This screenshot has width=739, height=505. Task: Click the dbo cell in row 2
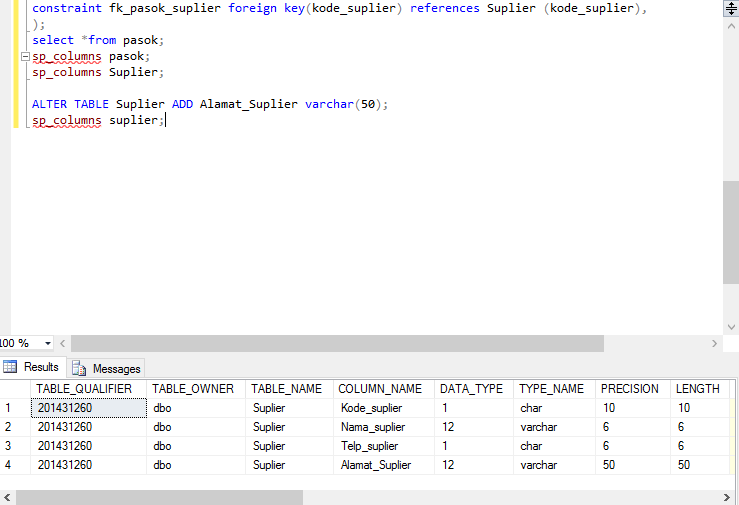pos(196,427)
